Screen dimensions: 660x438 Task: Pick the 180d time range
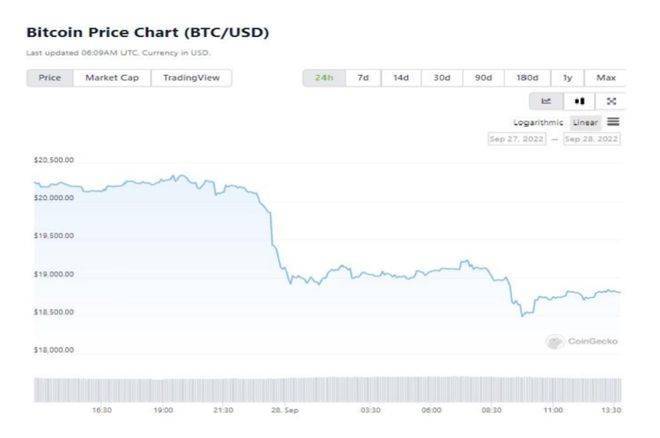(x=527, y=77)
